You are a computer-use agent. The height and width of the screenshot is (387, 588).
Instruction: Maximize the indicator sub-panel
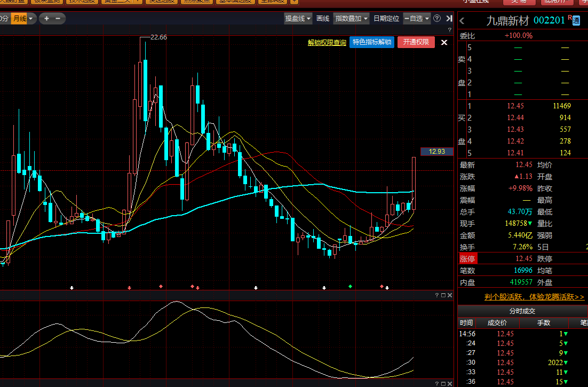point(443,295)
